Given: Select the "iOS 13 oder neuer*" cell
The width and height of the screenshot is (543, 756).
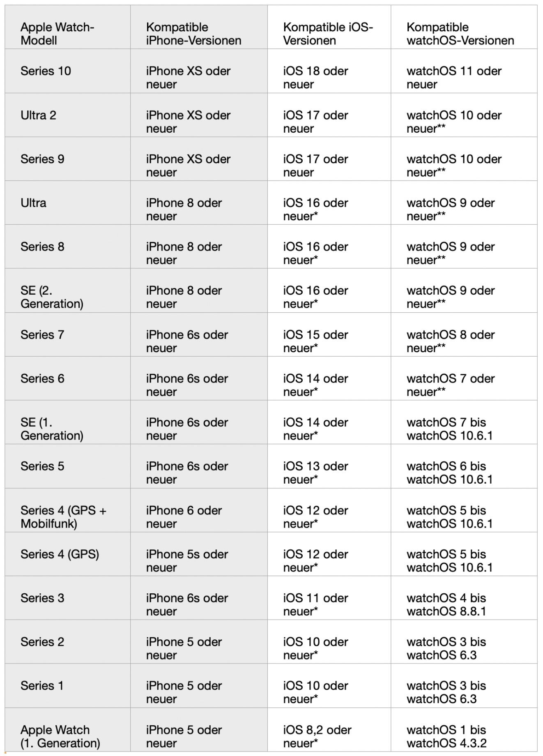Looking at the screenshot, I should (315, 473).
